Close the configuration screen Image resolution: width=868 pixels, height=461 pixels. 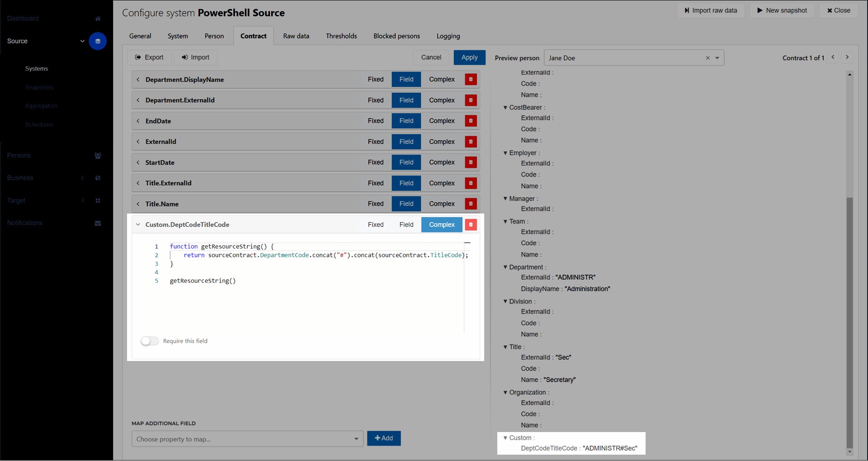[839, 10]
